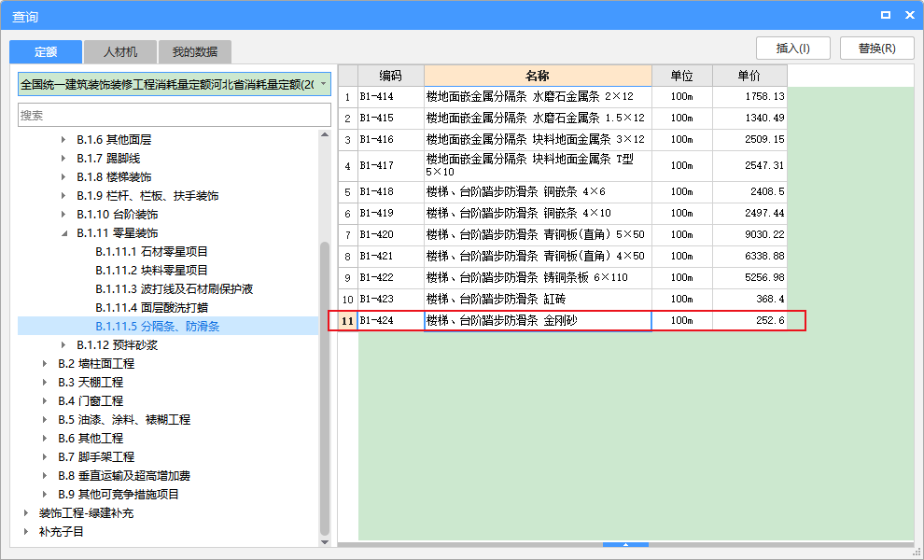Click the 单价 column header

point(749,76)
